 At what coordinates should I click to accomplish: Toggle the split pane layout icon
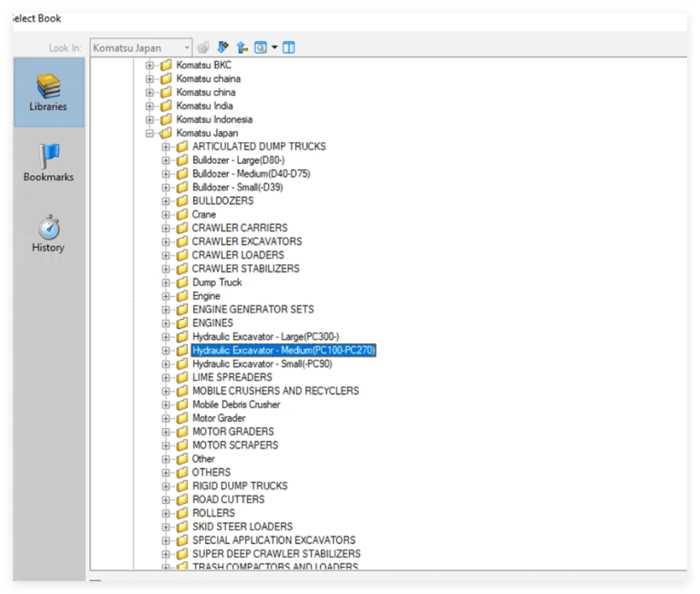[289, 47]
